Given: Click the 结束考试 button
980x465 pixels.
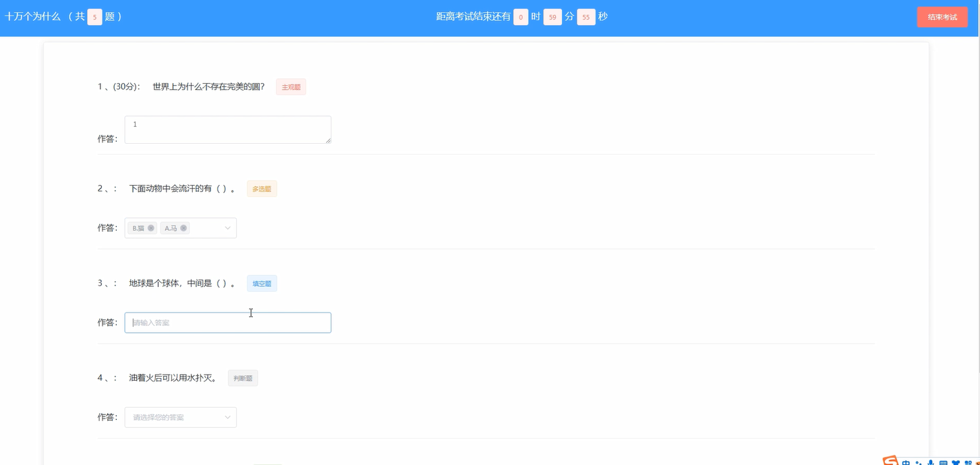Looking at the screenshot, I should pyautogui.click(x=942, y=17).
